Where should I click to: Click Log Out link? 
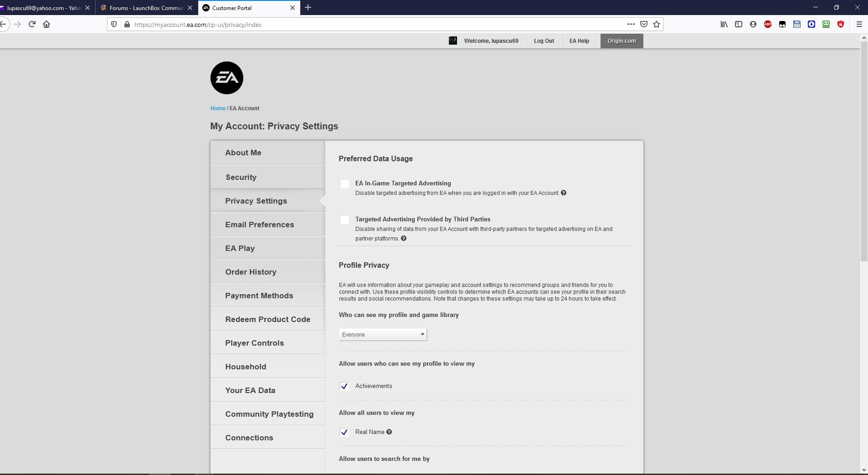click(544, 41)
